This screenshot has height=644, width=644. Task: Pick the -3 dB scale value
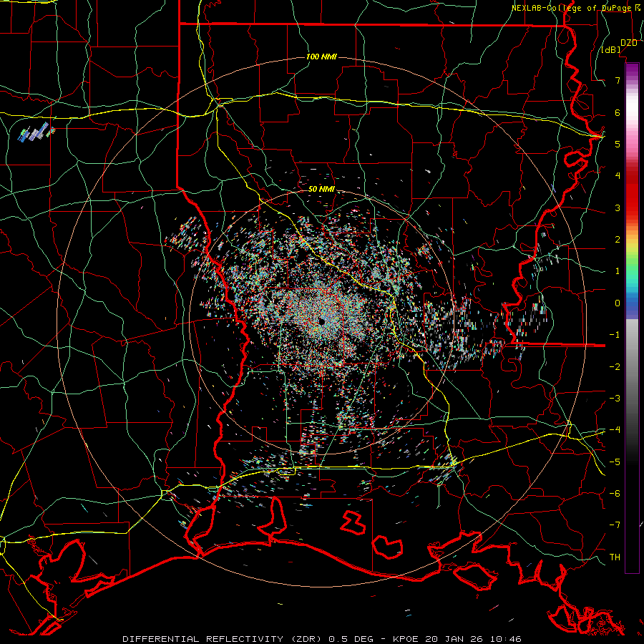(x=615, y=398)
